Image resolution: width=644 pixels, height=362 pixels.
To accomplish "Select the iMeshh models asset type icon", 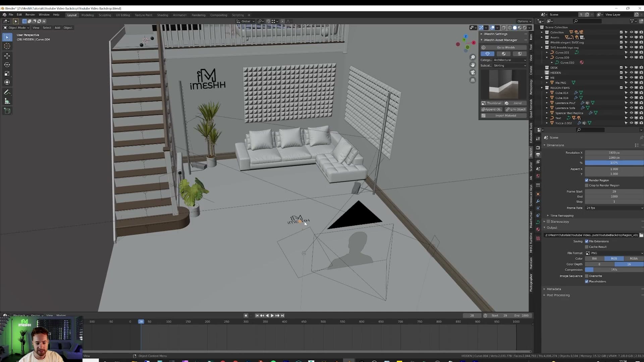I will tap(487, 54).
